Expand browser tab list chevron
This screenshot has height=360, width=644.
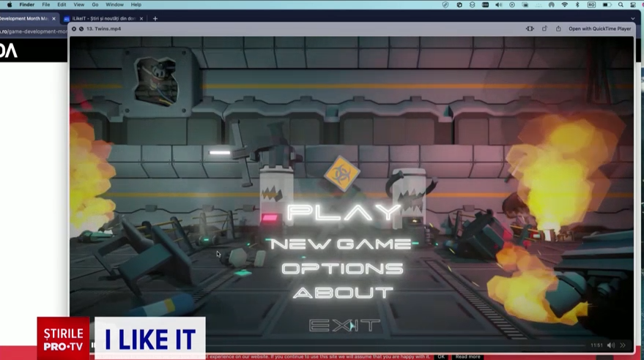(633, 18)
